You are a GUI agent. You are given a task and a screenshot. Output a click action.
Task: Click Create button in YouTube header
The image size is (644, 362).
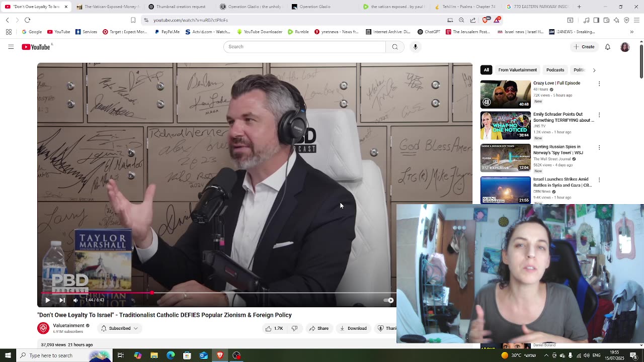click(584, 47)
